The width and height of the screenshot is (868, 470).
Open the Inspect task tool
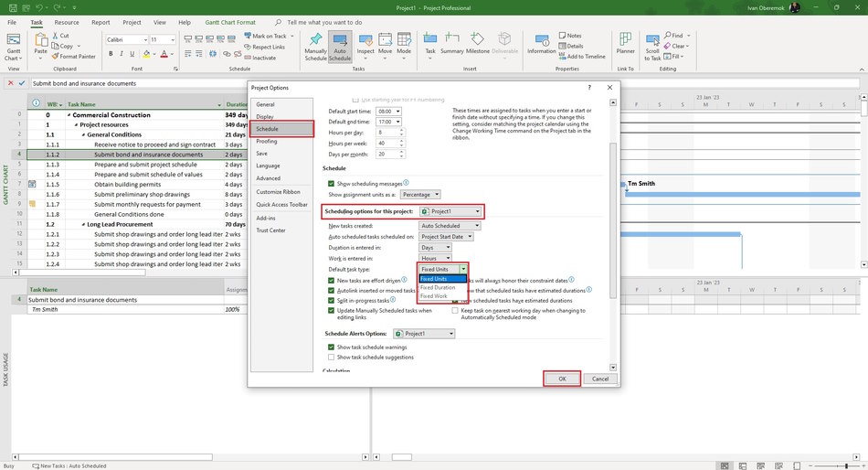[365, 47]
